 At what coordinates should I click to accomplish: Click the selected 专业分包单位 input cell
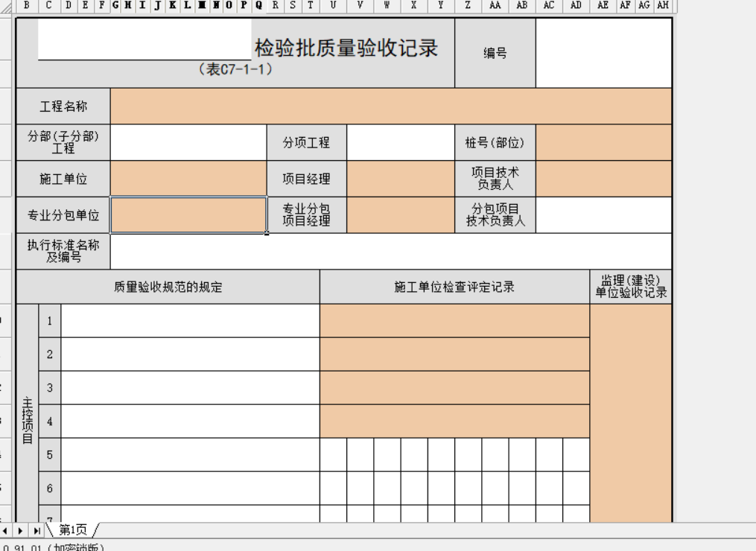pos(188,215)
